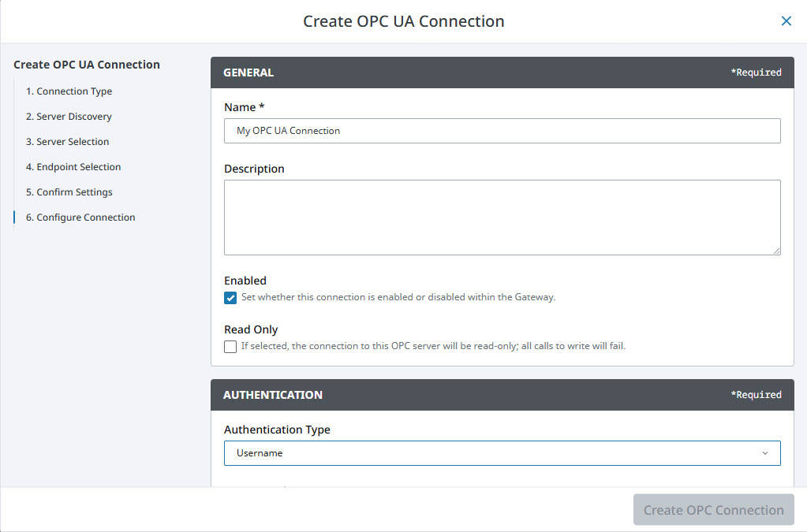Image resolution: width=807 pixels, height=532 pixels.
Task: Uncheck the Enabled connection checkbox
Action: pos(230,298)
